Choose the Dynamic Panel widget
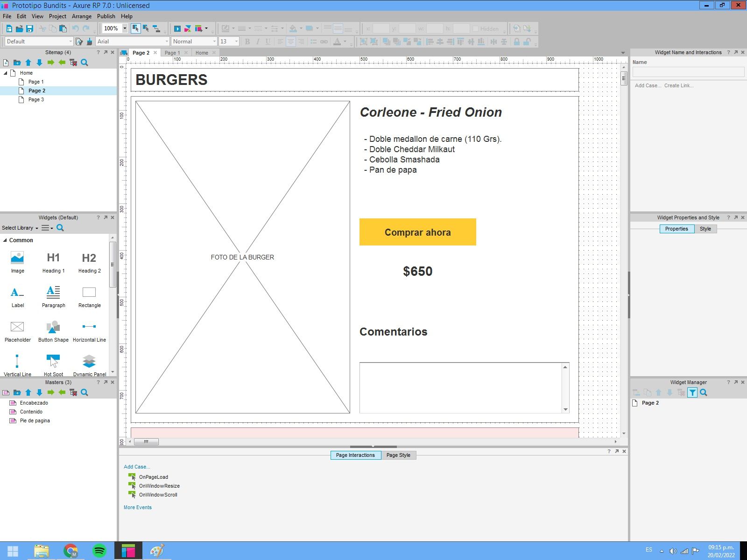Image resolution: width=747 pixels, height=560 pixels. click(89, 366)
